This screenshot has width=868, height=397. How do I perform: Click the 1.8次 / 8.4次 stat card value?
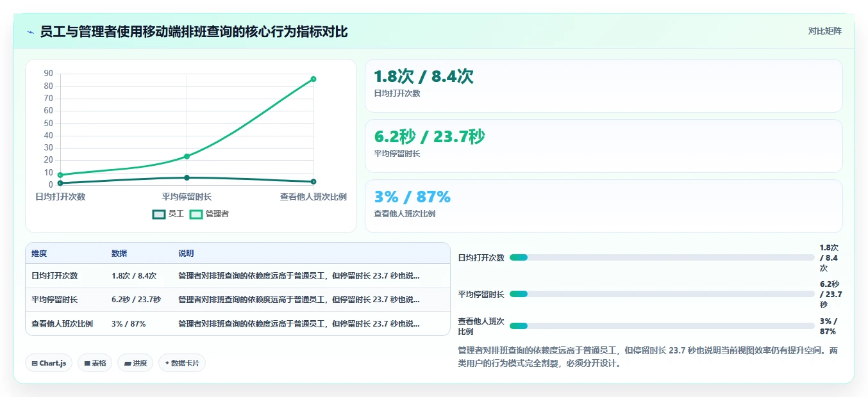click(x=424, y=77)
